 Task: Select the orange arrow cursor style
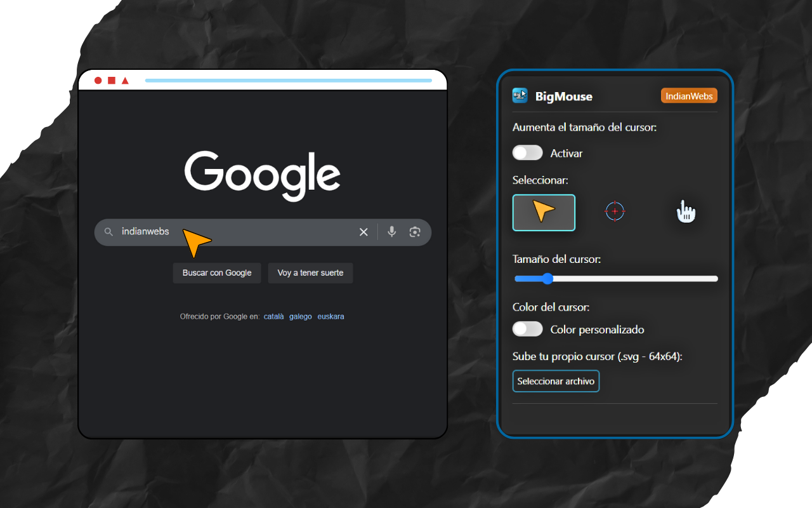[544, 212]
